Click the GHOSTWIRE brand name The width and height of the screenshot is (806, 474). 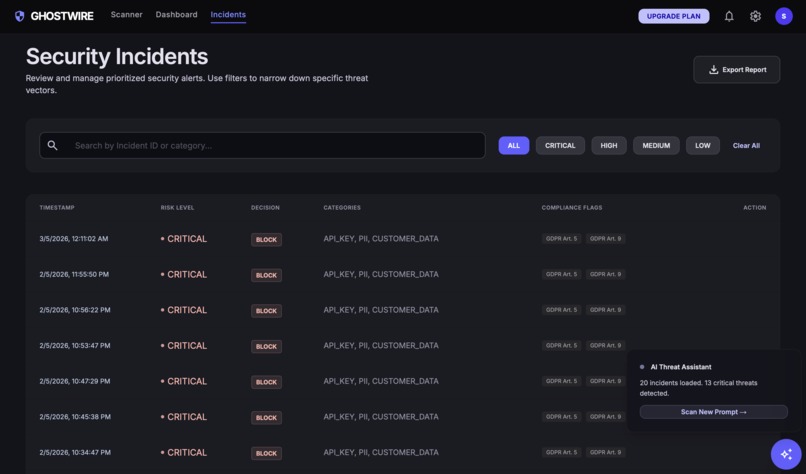[62, 16]
